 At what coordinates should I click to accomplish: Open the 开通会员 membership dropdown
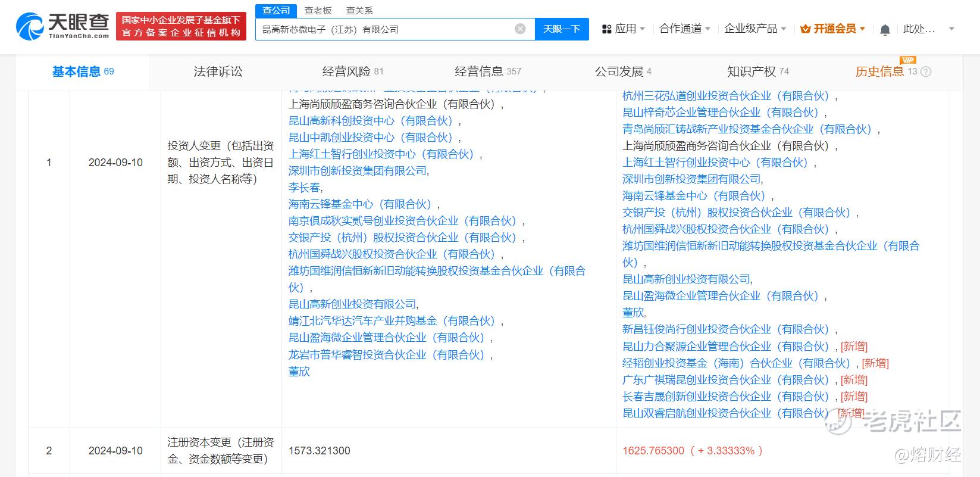point(833,29)
